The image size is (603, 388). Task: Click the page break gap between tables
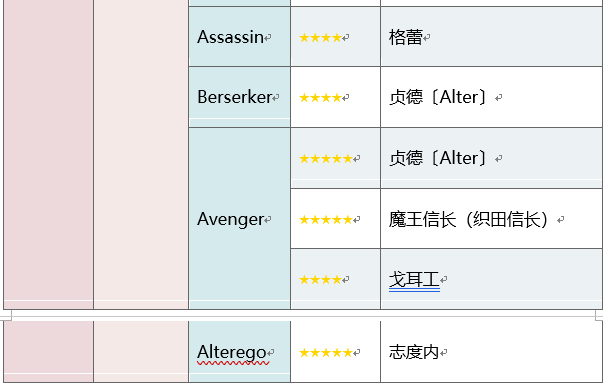pos(302,315)
